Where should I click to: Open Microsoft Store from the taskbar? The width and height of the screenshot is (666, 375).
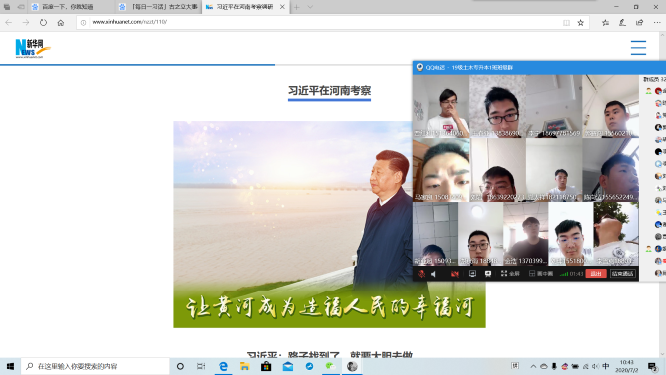point(266,366)
